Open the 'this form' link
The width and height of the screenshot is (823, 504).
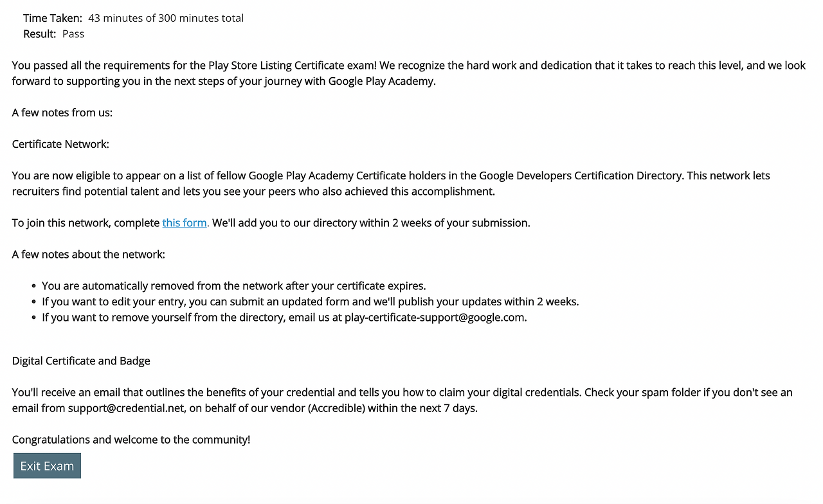tap(185, 223)
